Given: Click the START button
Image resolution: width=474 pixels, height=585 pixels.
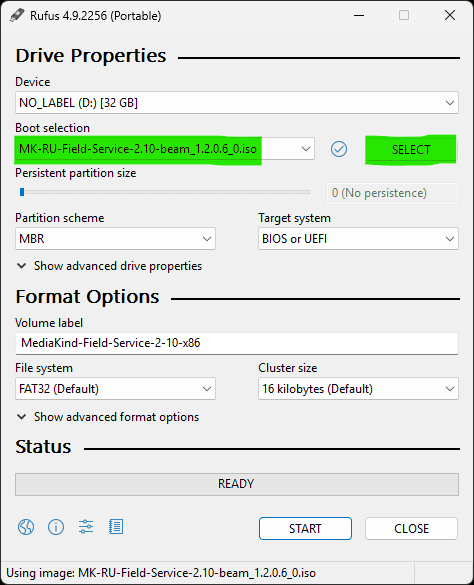Looking at the screenshot, I should point(305,528).
